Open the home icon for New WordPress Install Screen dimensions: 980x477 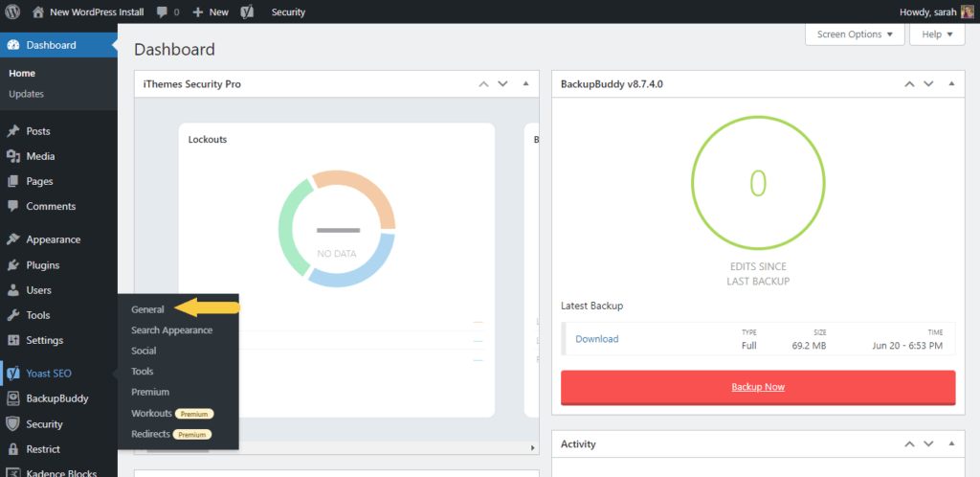[x=38, y=11]
